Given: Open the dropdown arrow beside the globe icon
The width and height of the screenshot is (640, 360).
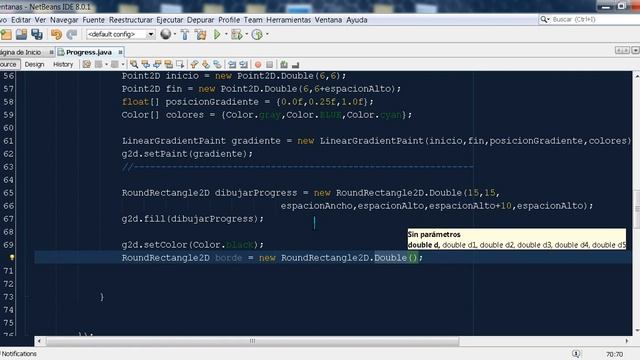Looking at the screenshot, I should click(x=175, y=34).
